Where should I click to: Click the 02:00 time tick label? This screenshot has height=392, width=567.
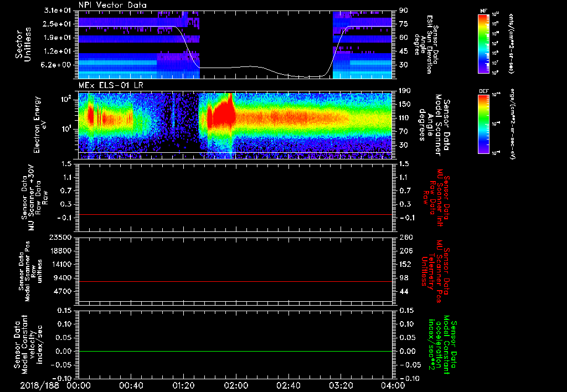pos(236,385)
